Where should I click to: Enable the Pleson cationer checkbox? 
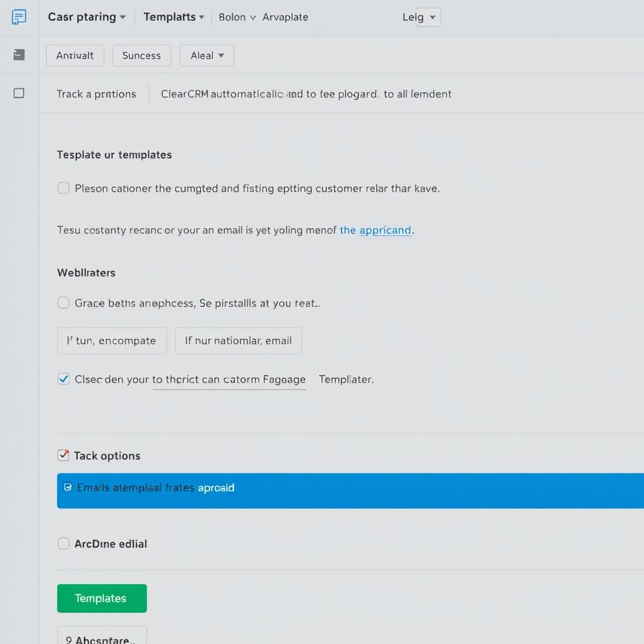(x=64, y=188)
